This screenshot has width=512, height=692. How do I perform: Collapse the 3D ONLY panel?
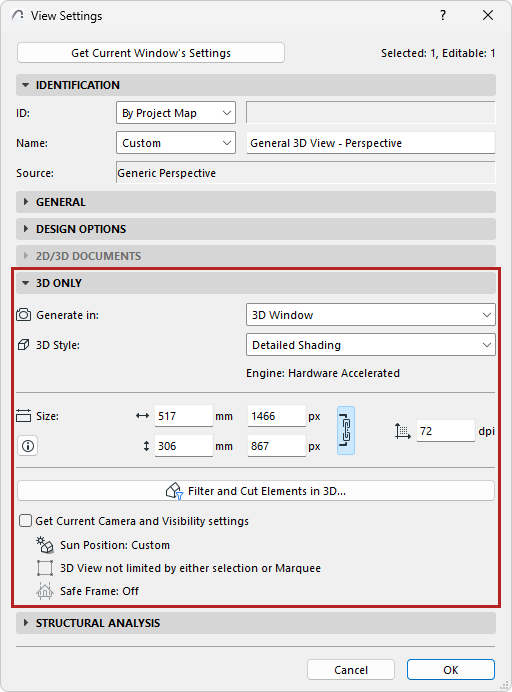(256, 283)
